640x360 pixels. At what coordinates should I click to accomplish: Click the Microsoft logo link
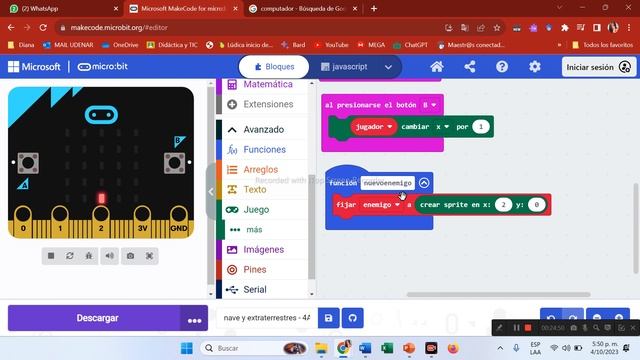tap(34, 67)
